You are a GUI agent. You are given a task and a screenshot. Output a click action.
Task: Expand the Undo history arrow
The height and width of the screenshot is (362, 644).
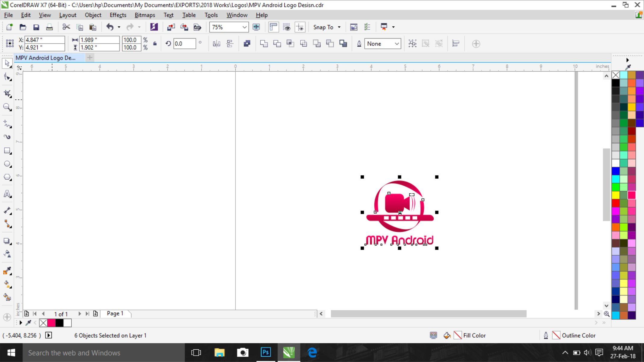pos(119,27)
